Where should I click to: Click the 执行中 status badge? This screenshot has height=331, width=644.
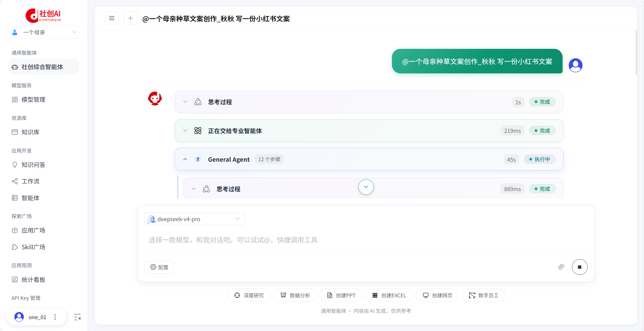click(x=540, y=159)
